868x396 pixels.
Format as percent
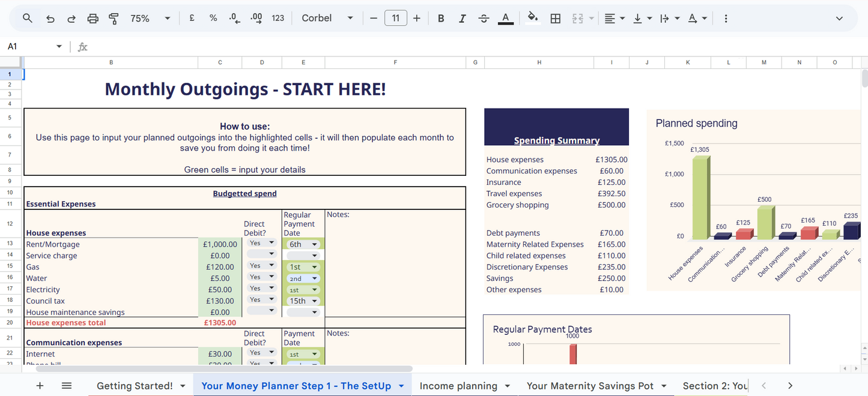click(213, 19)
